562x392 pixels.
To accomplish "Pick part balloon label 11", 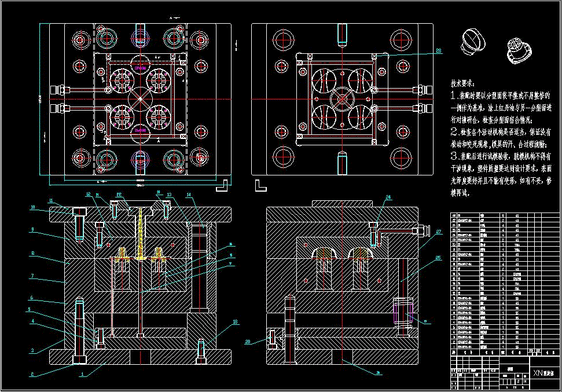I will (51, 200).
